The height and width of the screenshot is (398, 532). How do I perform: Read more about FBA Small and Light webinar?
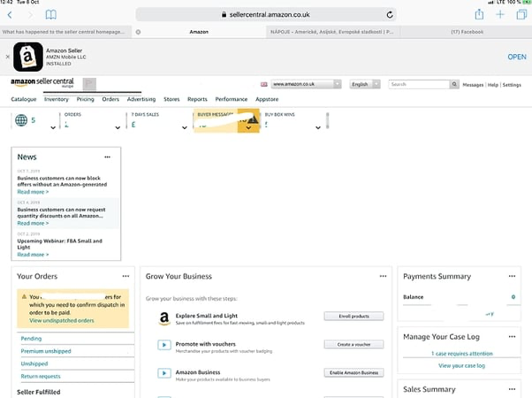tap(33, 255)
